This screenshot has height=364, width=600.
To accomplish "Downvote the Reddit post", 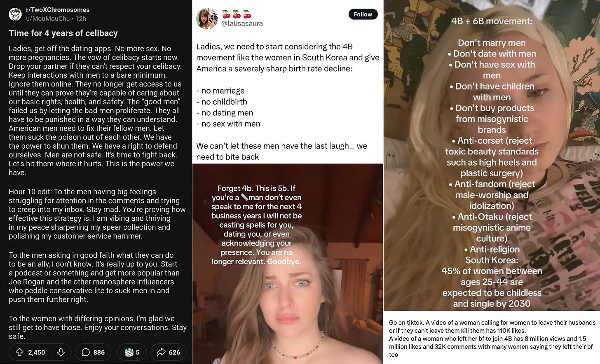I will 61,352.
